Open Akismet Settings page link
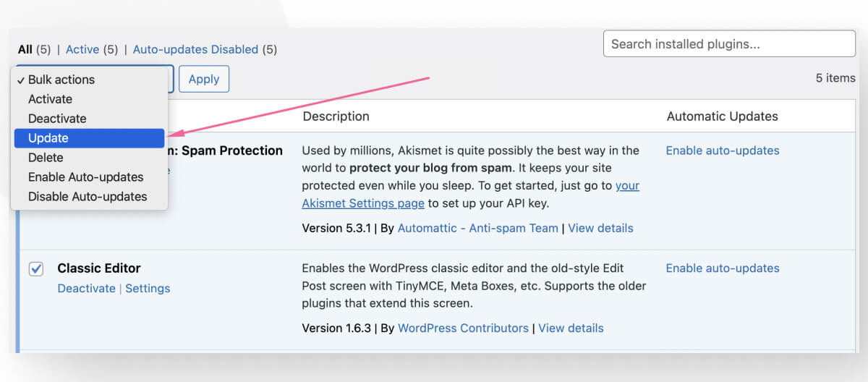The image size is (868, 382). (x=363, y=203)
